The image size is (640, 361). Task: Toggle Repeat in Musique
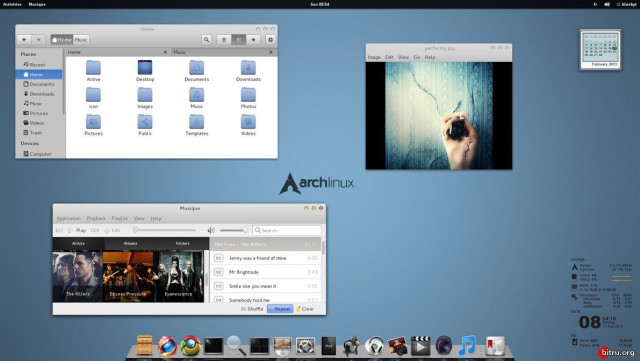coord(280,309)
